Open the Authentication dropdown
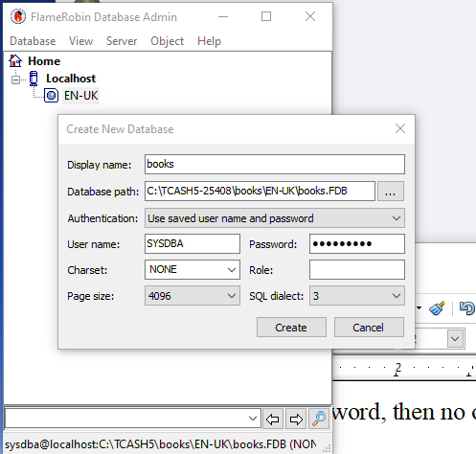This screenshot has width=476, height=454. tap(275, 218)
